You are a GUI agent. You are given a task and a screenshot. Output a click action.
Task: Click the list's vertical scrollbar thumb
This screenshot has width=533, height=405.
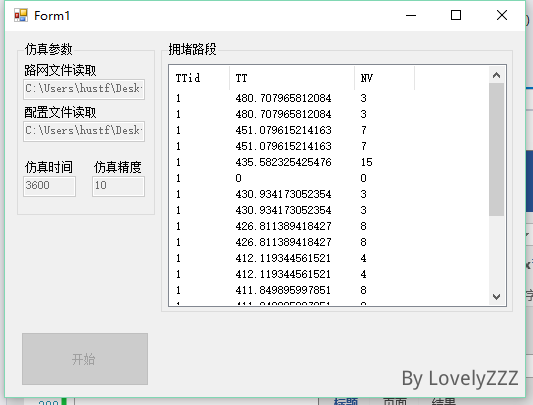tap(496, 150)
